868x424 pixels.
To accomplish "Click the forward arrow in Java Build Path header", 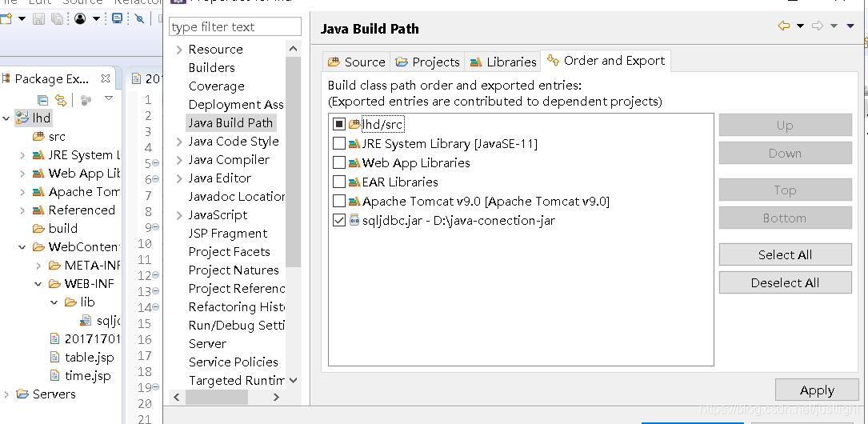I will 817,26.
